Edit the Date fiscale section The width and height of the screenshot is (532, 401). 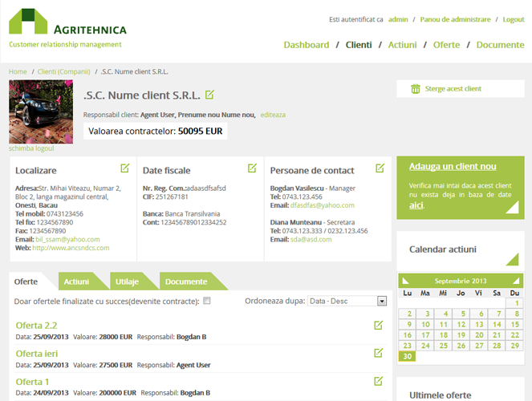(x=252, y=168)
